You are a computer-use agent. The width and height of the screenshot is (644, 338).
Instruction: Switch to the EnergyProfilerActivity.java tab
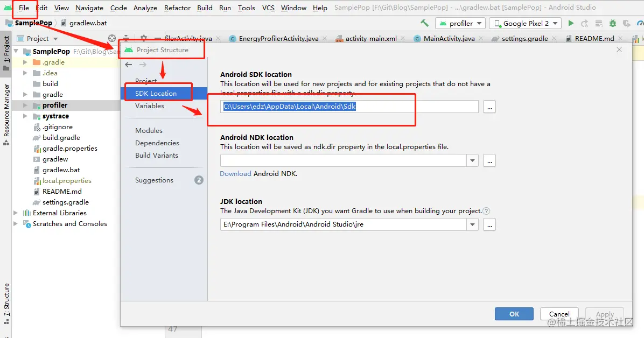click(278, 39)
